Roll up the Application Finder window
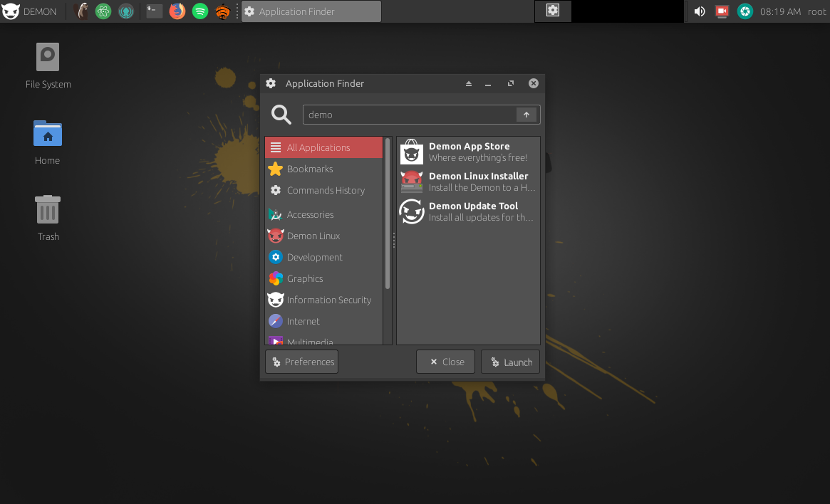The width and height of the screenshot is (830, 504). [469, 83]
